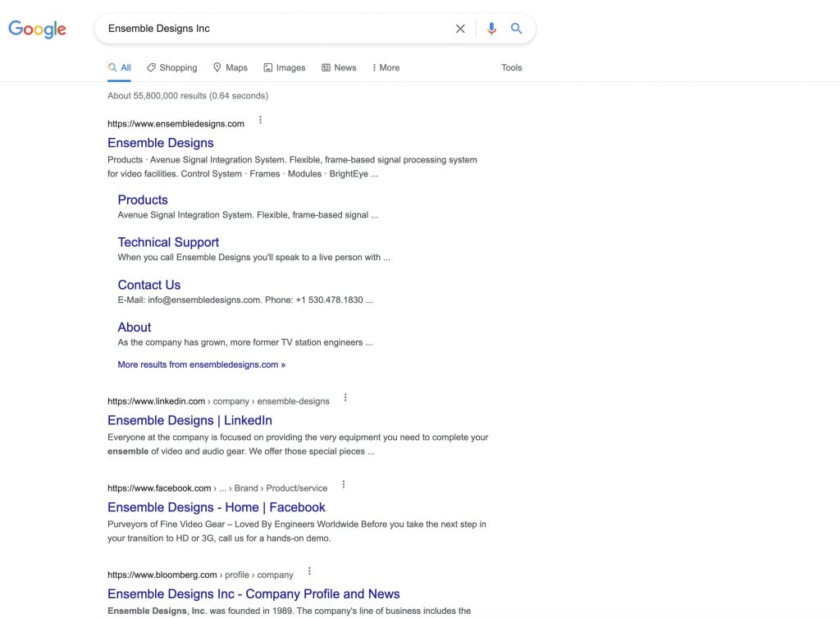Show more results from ensembledesigns.com
840x618 pixels.
tap(202, 364)
